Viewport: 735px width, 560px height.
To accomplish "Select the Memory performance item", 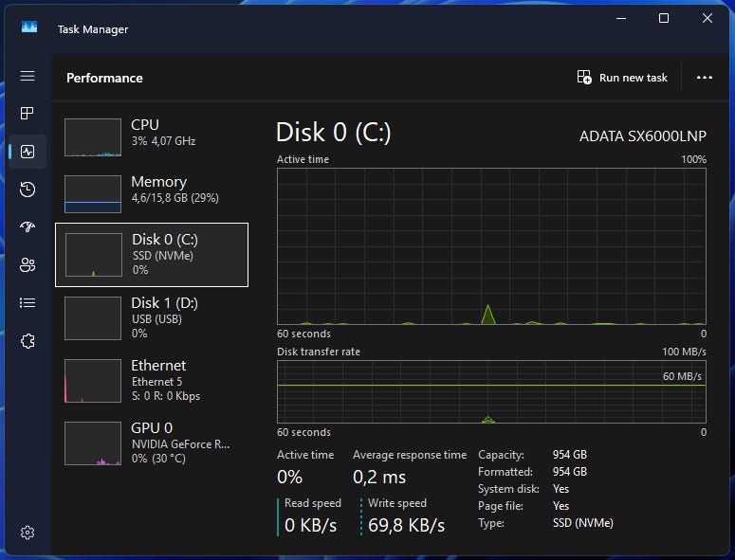I will 152,194.
